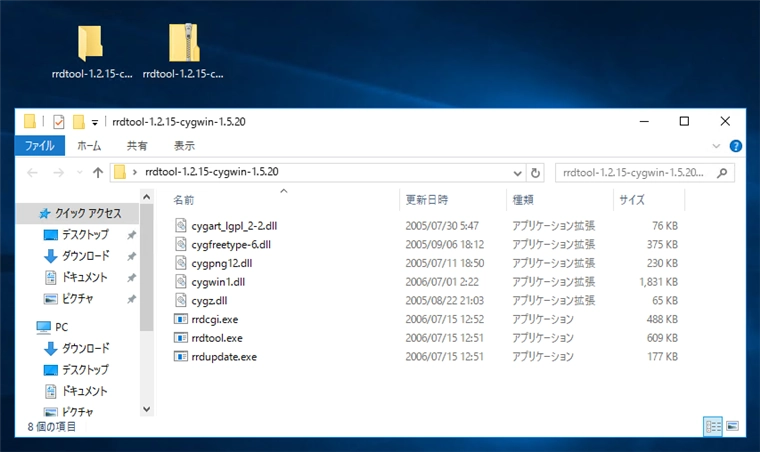Click the rrdtool.exe application icon

pyautogui.click(x=180, y=338)
